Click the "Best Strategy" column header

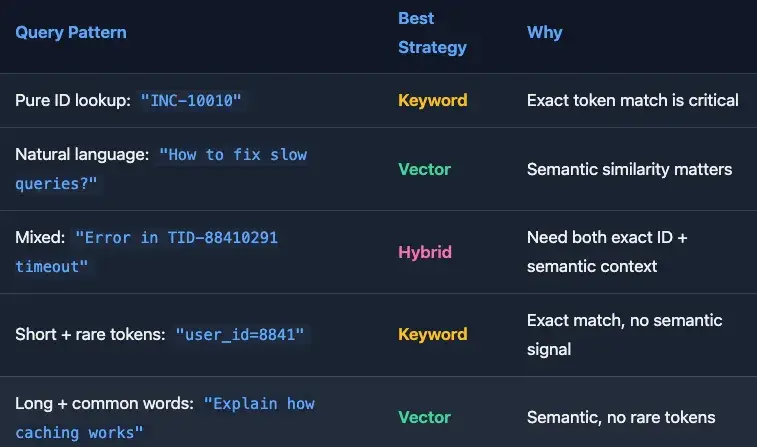[432, 33]
